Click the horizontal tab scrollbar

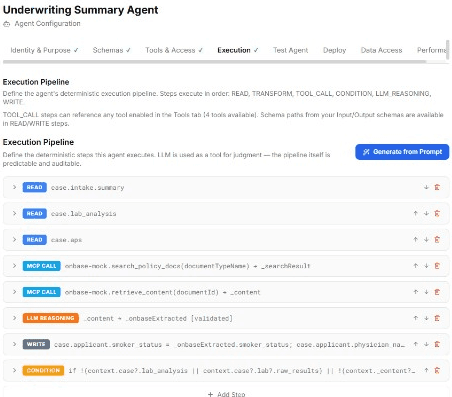point(214,62)
